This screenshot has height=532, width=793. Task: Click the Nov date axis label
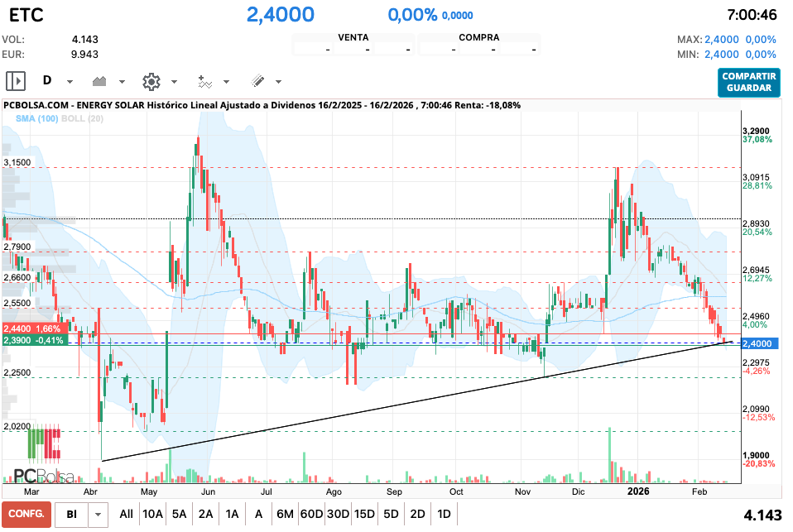coord(522,492)
